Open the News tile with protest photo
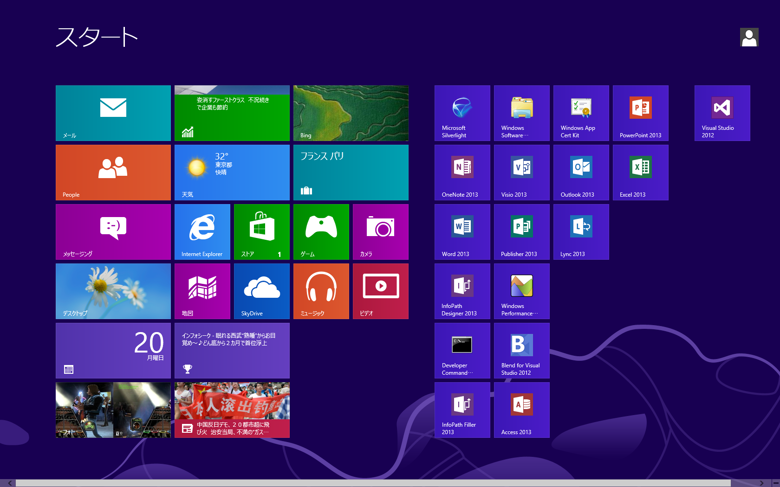This screenshot has width=780, height=487. 232,410
